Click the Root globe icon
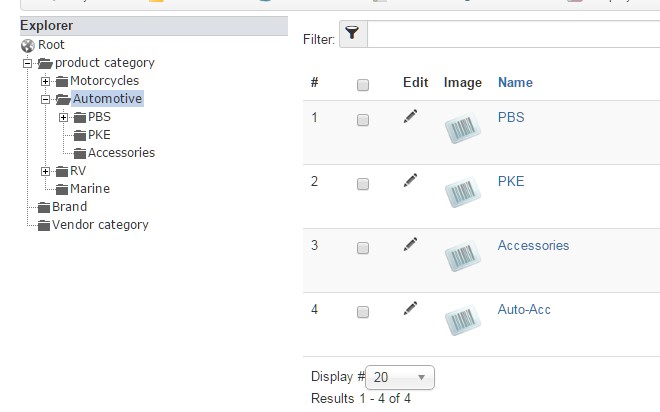 (x=27, y=45)
